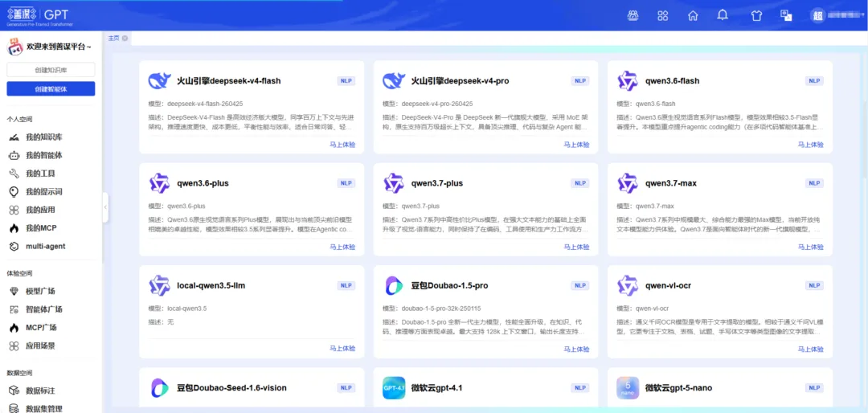The image size is (868, 413).
Task: Click 智能体广场 sidebar icon
Action: click(14, 309)
